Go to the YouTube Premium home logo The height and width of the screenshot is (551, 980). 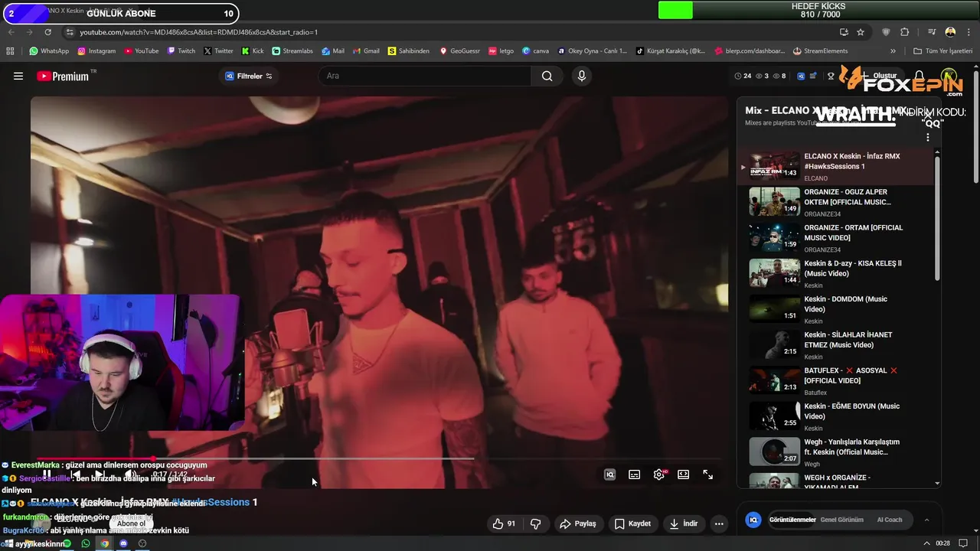[63, 76]
